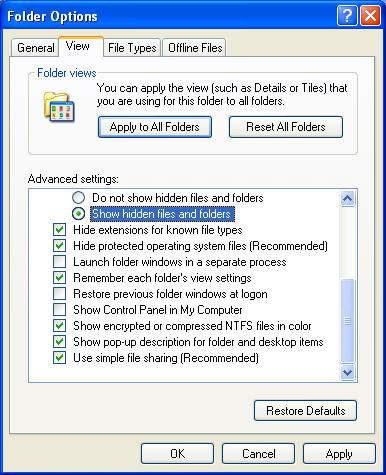
Task: Check Show Control Panel in My Computer
Action: [59, 310]
